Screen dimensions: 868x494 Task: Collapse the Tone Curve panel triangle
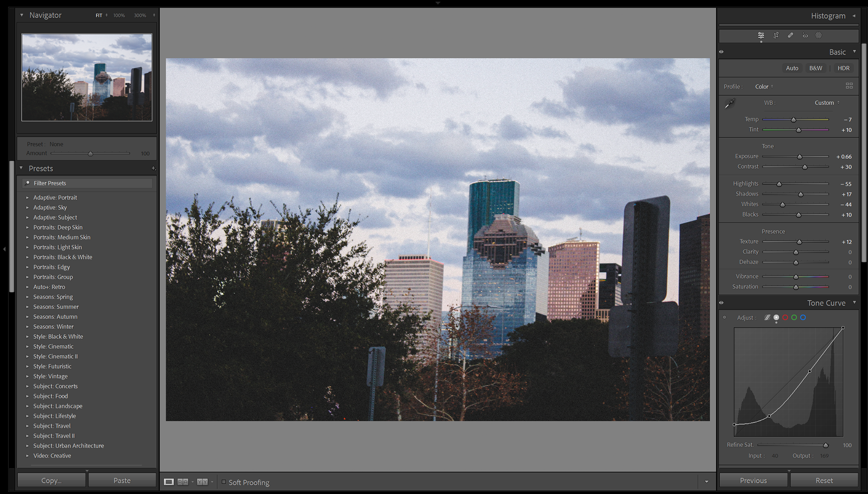point(854,303)
